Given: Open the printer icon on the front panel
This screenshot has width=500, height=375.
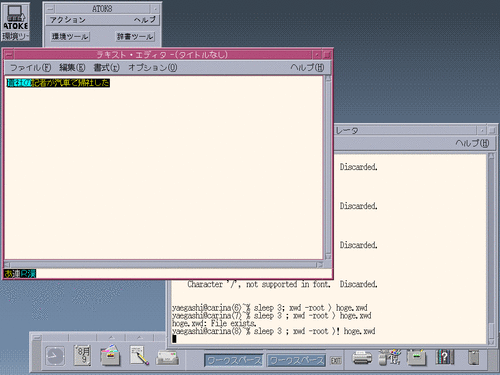Looking at the screenshot, I should tap(362, 358).
